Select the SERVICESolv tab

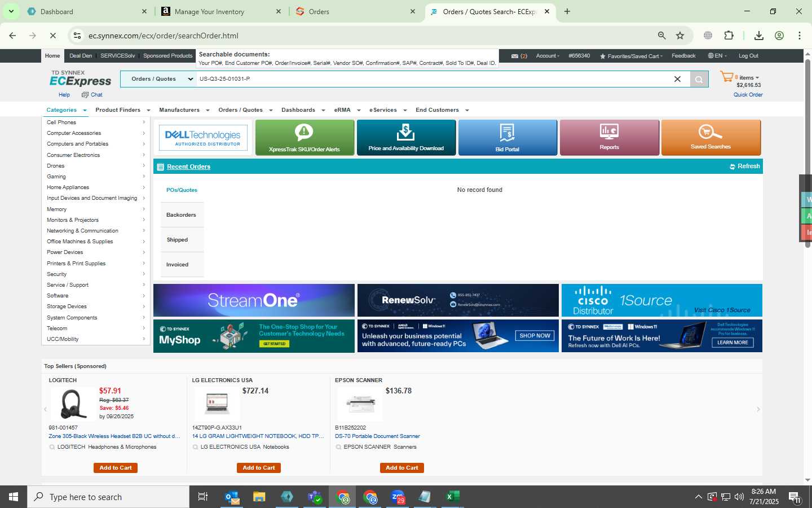coord(118,56)
